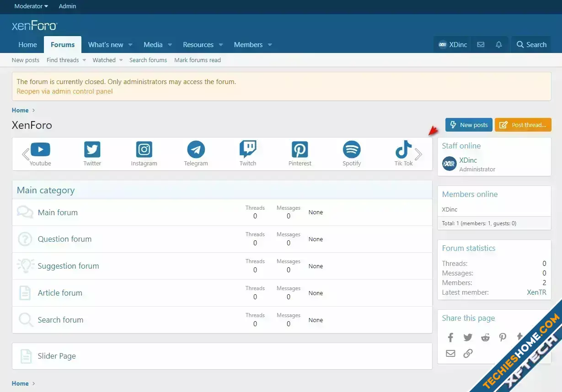Click the Spotify icon in carousel

(x=352, y=150)
